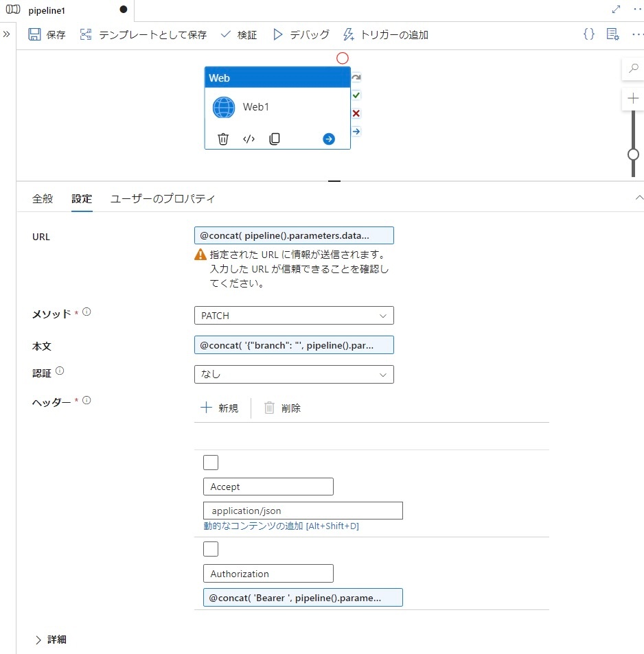This screenshot has width=644, height=654.
Task: Open トリガーの追加 menu
Action: point(386,34)
